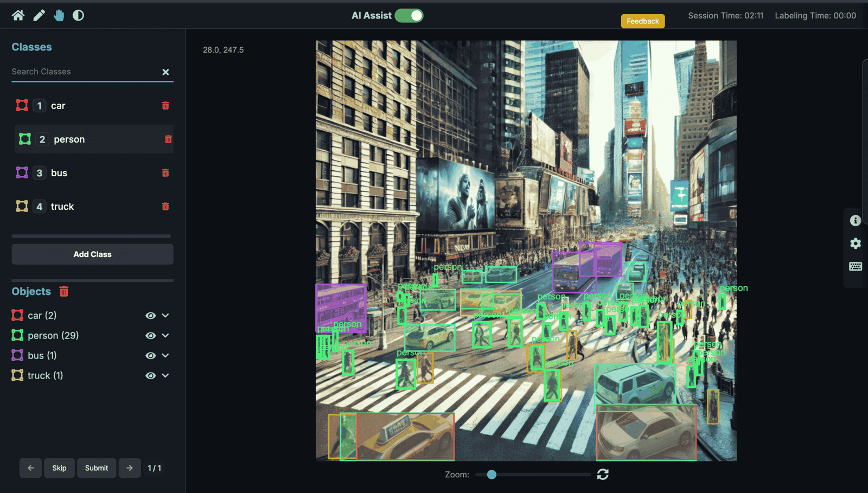Show keyboard shortcuts icon

pyautogui.click(x=855, y=266)
